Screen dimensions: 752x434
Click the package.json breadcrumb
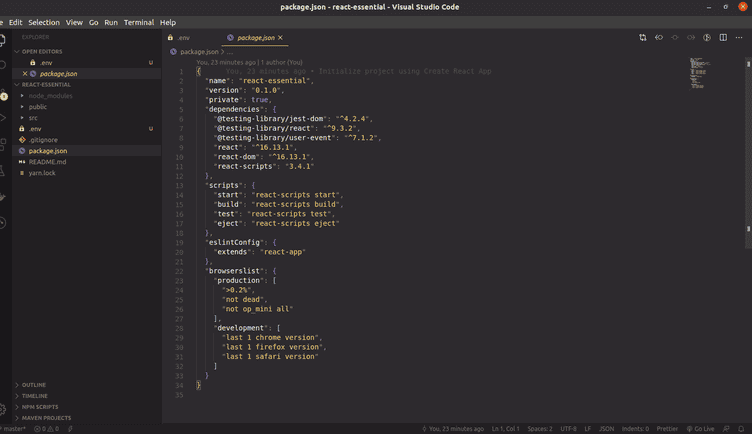199,52
